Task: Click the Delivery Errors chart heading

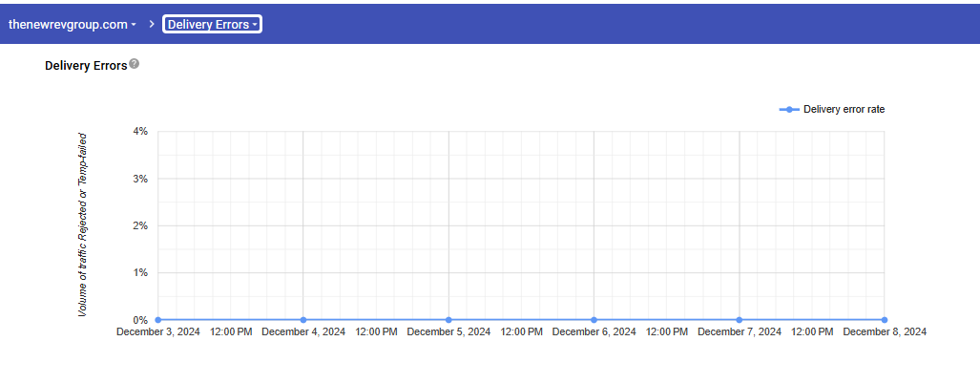Action: point(86,66)
